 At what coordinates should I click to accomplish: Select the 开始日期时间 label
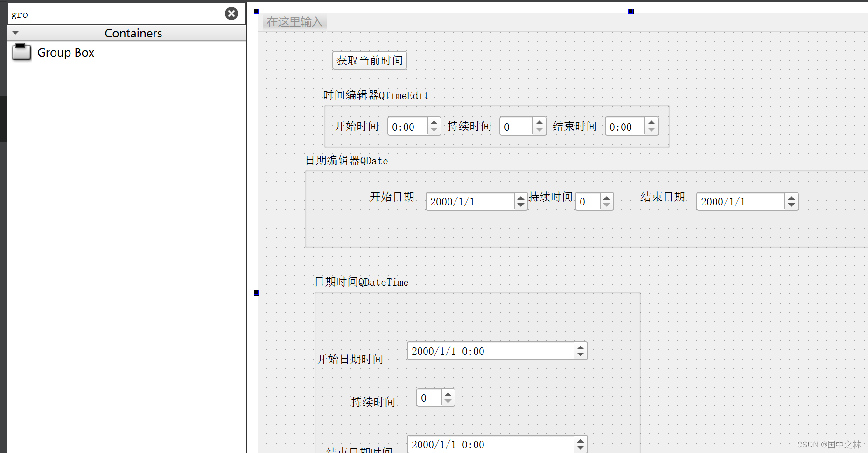[x=350, y=359]
